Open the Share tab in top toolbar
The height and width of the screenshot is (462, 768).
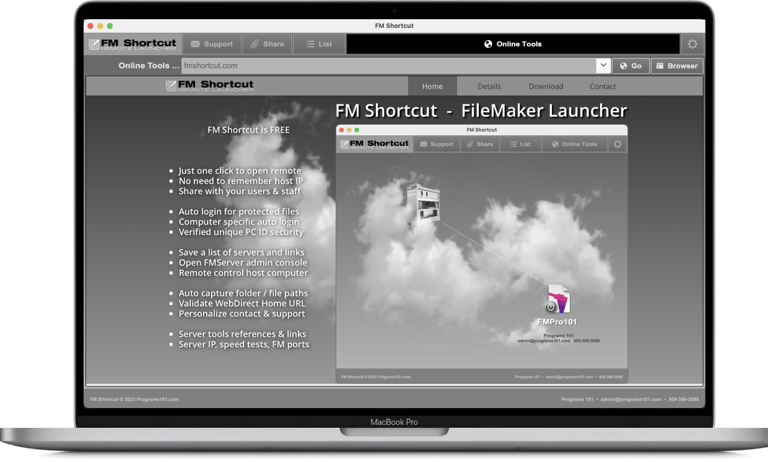[x=267, y=44]
